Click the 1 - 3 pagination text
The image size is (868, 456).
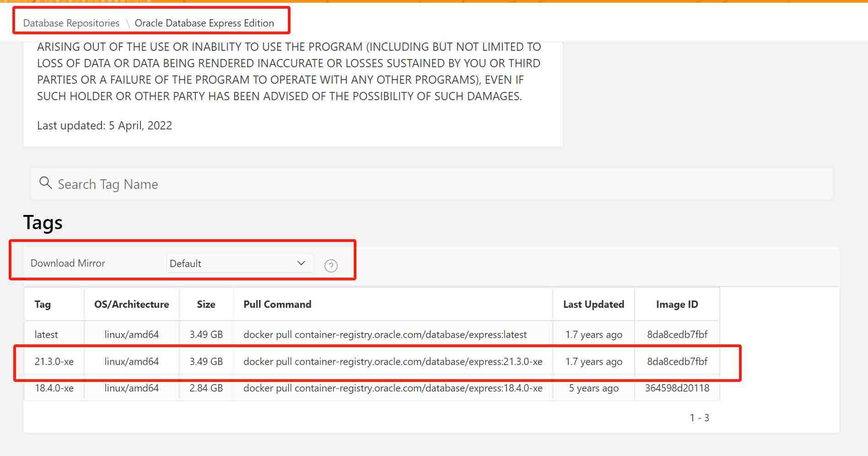click(x=699, y=418)
